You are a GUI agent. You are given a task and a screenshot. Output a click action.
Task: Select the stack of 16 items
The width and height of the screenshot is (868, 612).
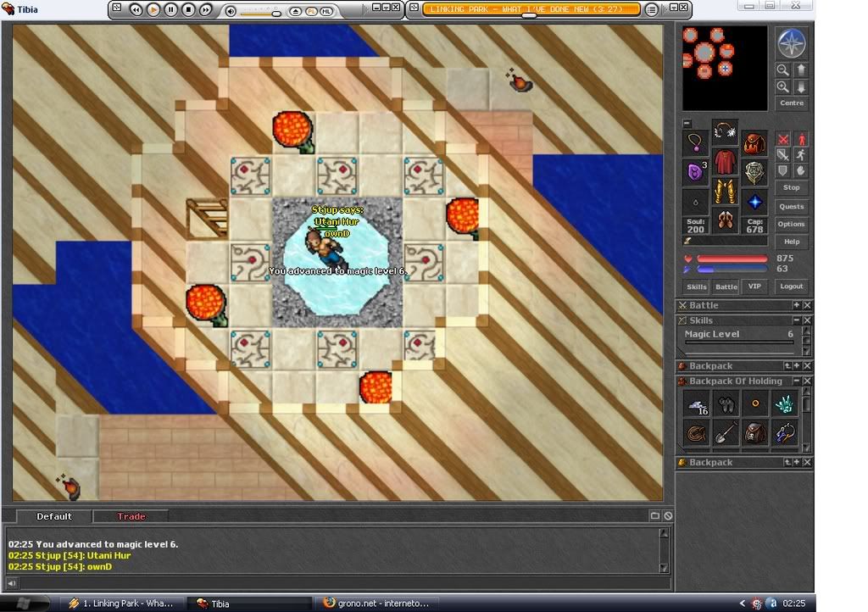[697, 404]
